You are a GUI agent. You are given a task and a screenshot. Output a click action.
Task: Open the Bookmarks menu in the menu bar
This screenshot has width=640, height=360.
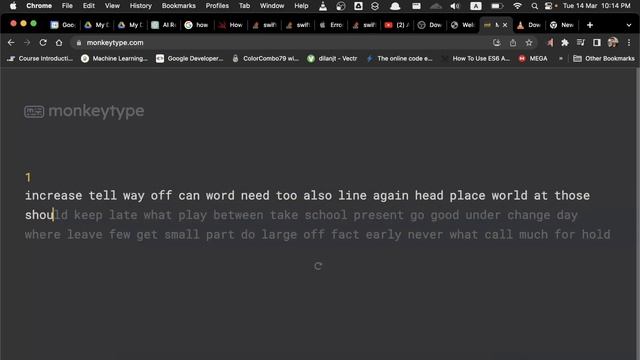tap(179, 6)
